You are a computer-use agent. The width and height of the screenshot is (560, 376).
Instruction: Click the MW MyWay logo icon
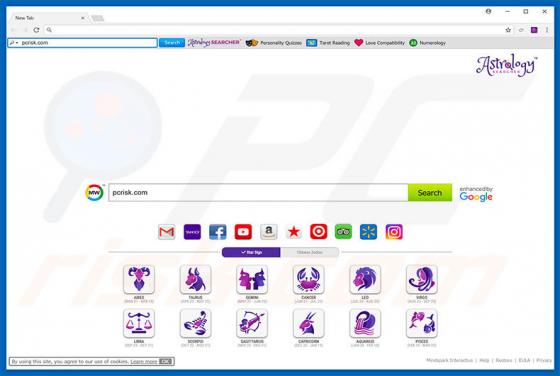click(94, 193)
